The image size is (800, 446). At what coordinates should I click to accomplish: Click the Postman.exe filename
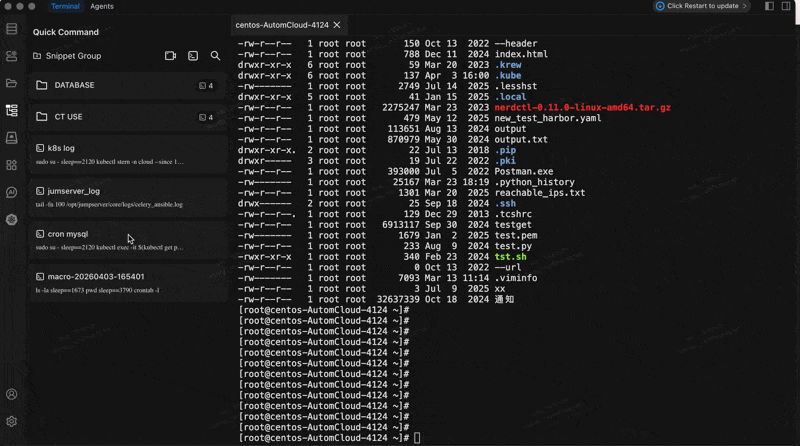[x=523, y=171]
